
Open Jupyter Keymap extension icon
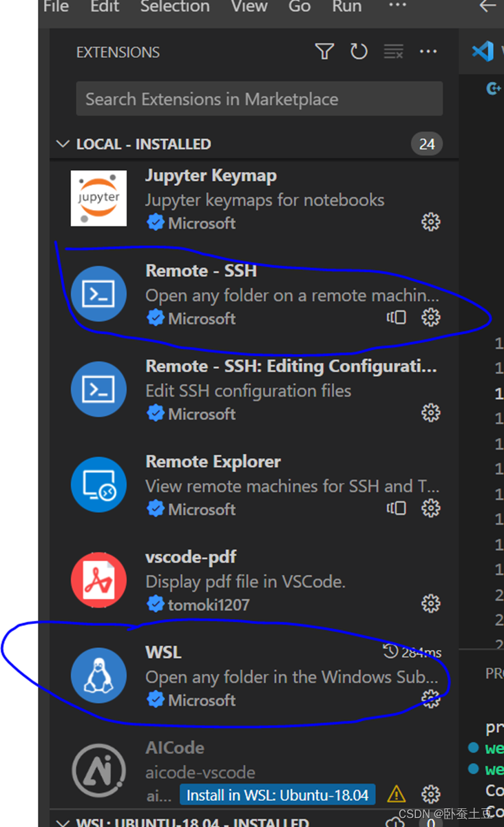click(98, 198)
